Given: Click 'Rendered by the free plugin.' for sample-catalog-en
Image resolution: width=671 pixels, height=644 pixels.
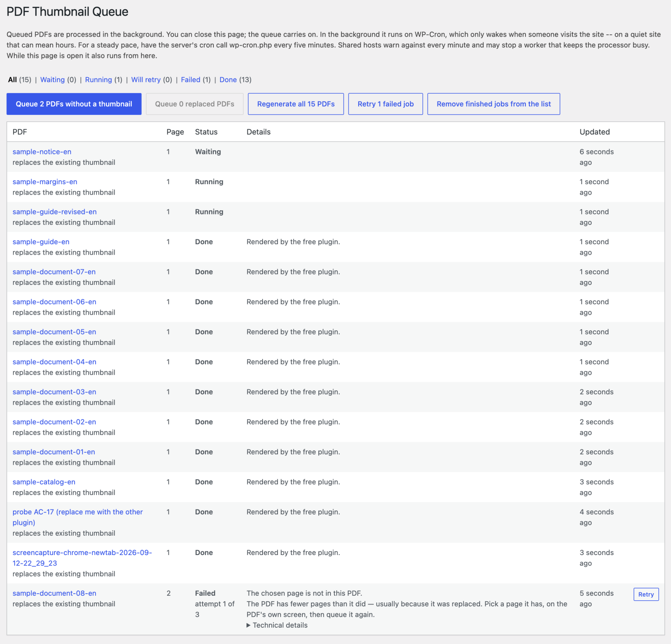Looking at the screenshot, I should [x=293, y=482].
